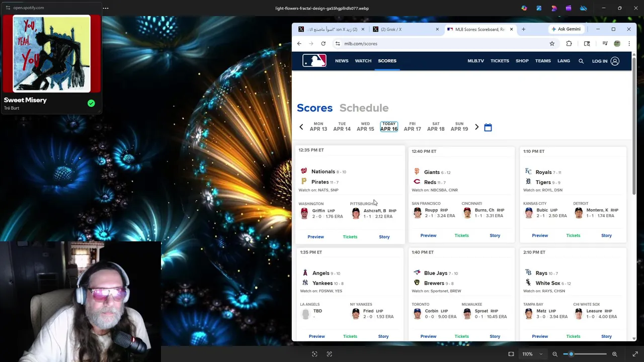Select the Scores heading tab
Viewport: 644px width, 362px height.
314,108
